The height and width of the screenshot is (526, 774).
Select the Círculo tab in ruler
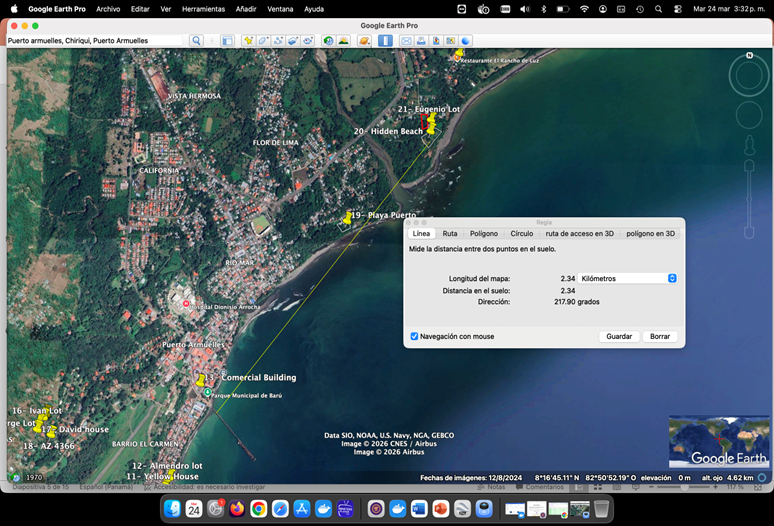click(x=522, y=233)
